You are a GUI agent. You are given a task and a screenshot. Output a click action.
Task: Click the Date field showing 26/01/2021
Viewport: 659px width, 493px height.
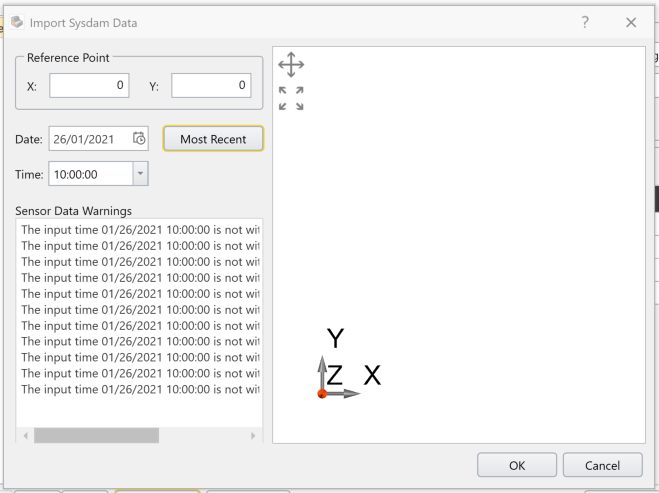coord(88,139)
